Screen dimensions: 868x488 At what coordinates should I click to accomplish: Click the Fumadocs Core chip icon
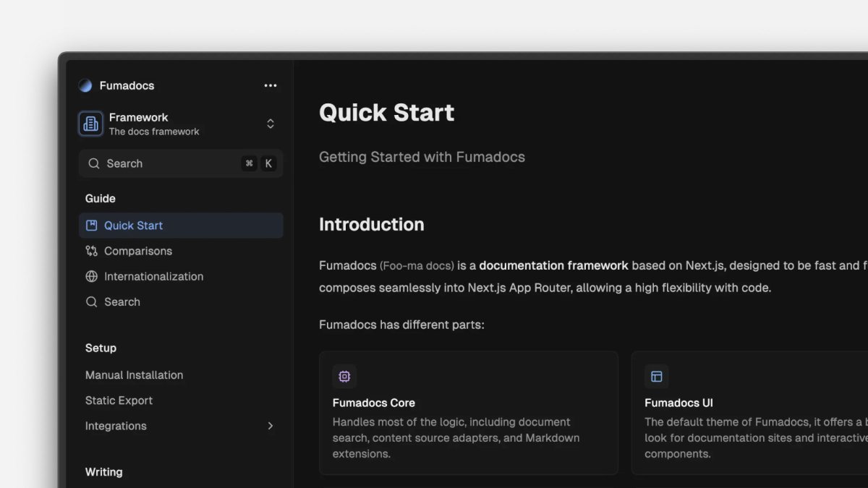tap(344, 377)
